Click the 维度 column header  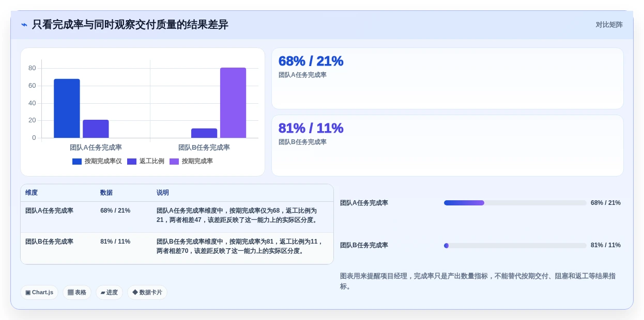(32, 193)
